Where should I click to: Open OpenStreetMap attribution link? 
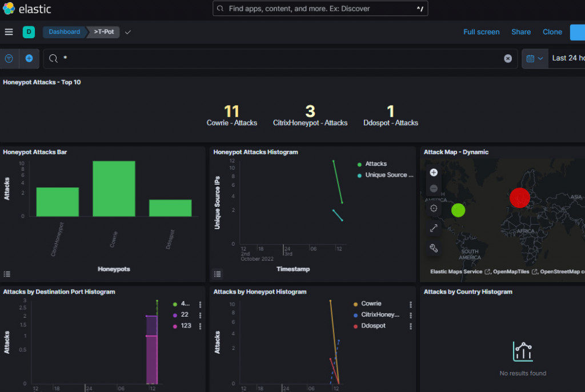coord(562,272)
